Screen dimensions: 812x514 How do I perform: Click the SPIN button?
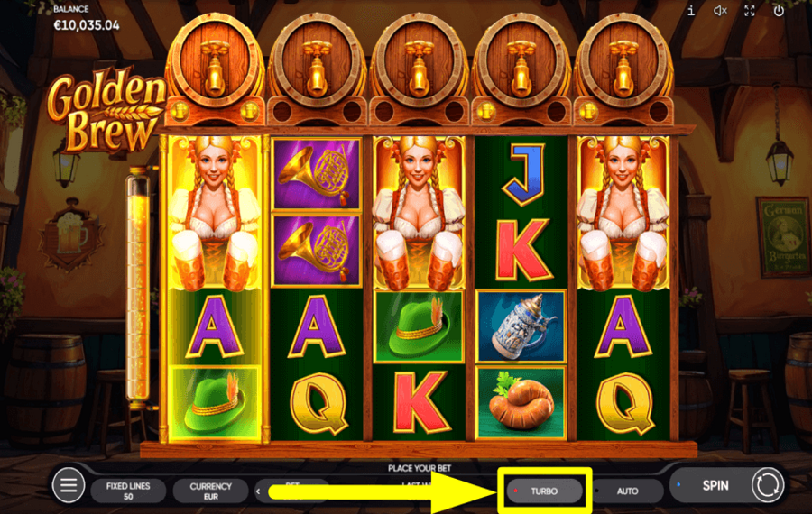click(715, 485)
